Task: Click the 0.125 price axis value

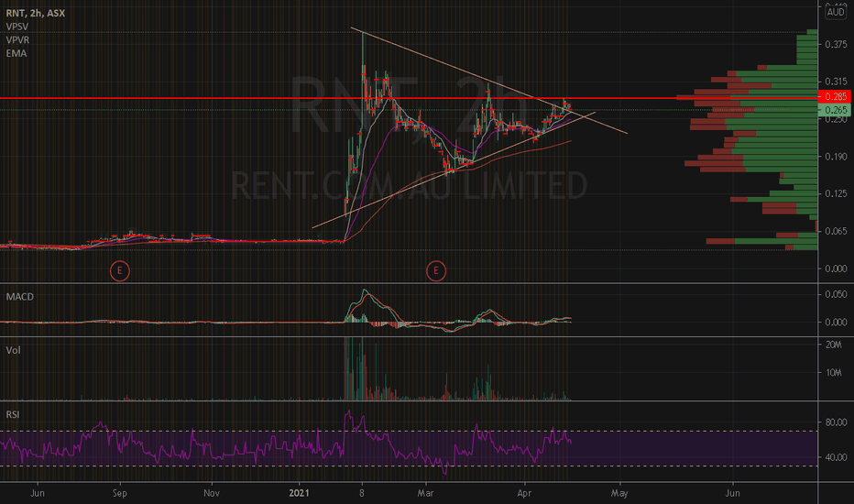Action: (836, 193)
